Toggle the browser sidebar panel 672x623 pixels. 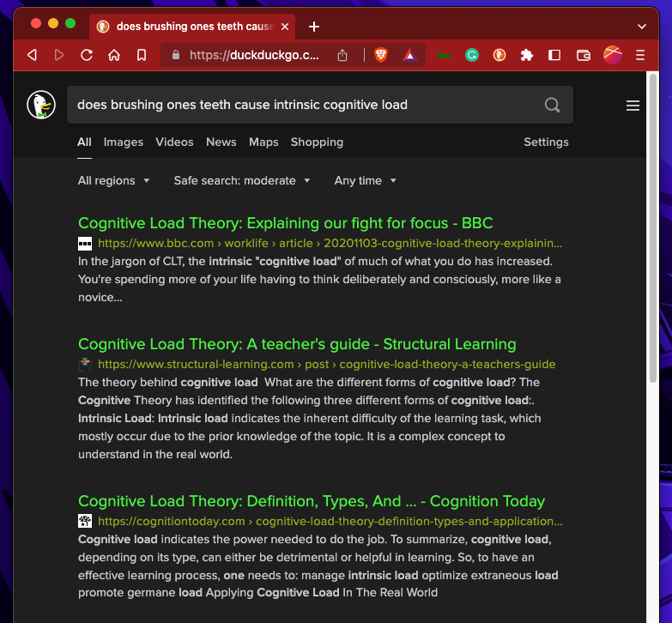tap(554, 55)
